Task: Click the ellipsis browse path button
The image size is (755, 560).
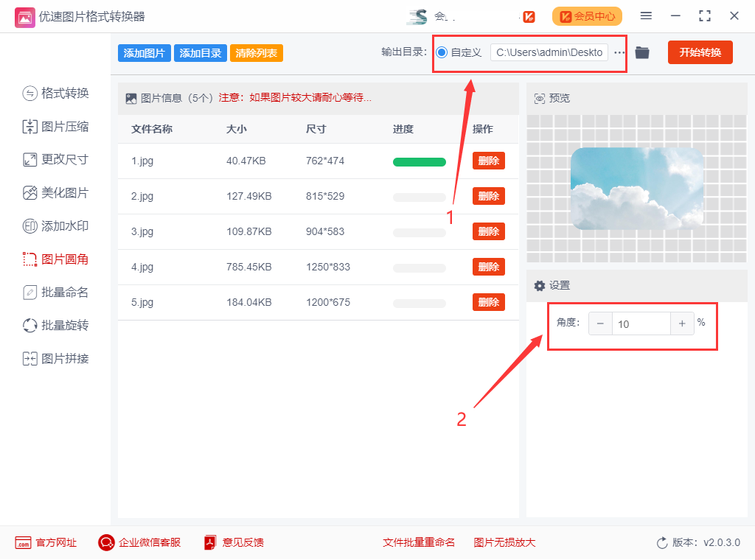Action: tap(619, 52)
